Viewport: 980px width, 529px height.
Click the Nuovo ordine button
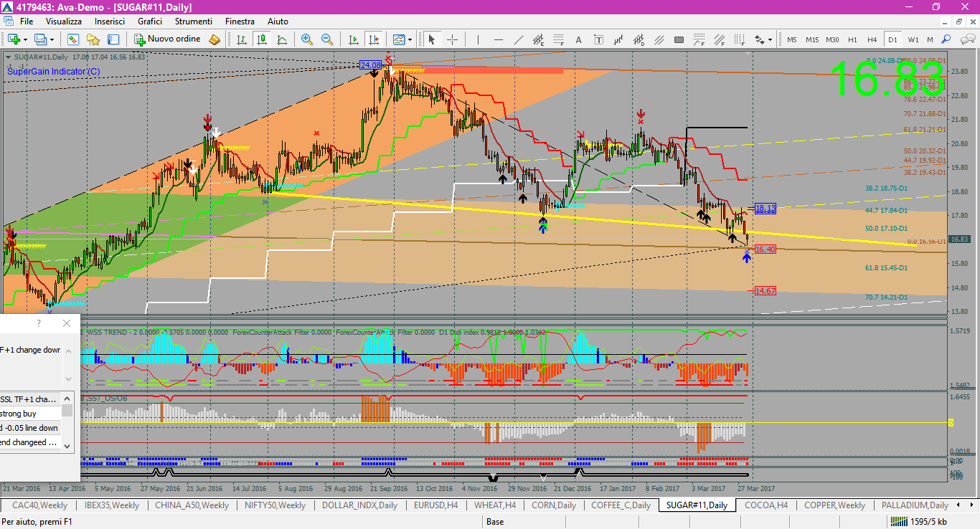tap(168, 39)
